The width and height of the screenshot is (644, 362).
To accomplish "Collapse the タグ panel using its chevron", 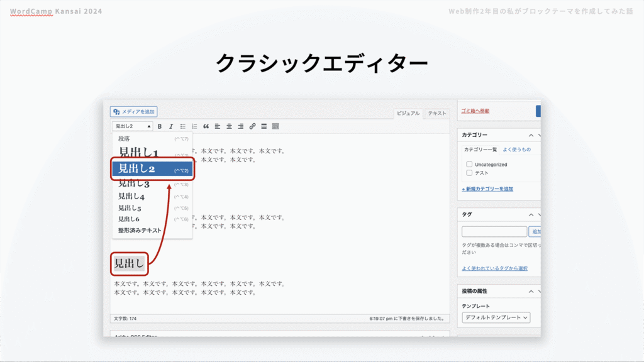I will 531,214.
